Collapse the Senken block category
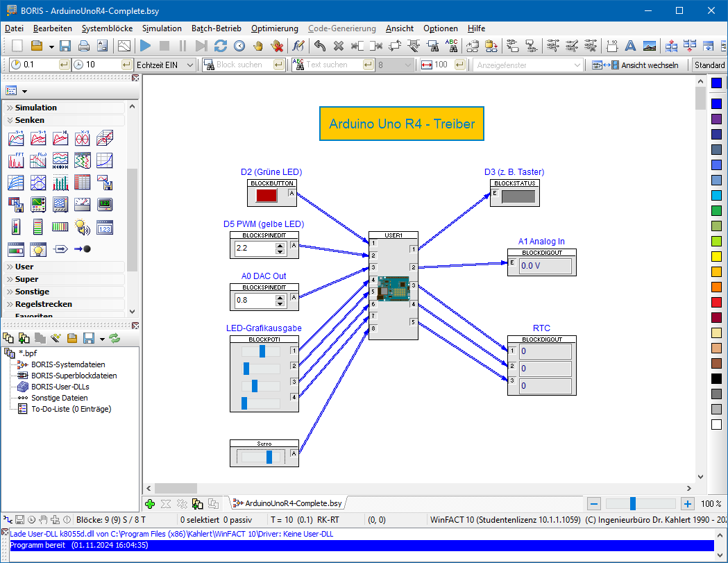 tap(64, 120)
